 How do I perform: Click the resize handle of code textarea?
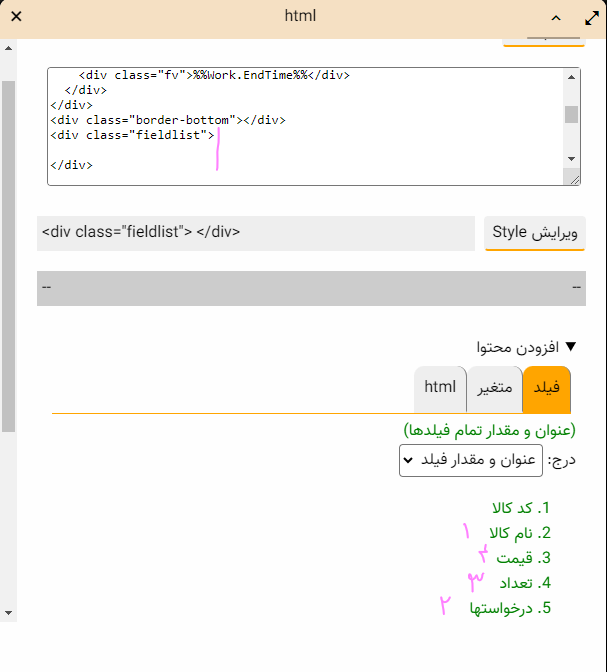(x=574, y=179)
